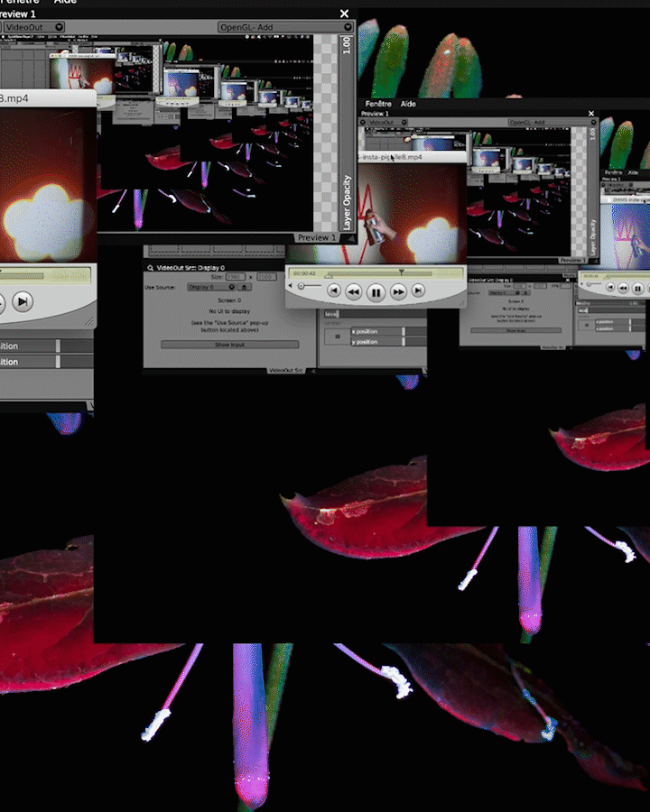Screen dimensions: 650x812
Task: Open Fenêtre menu above the nested Preview 1
Action: [x=378, y=104]
